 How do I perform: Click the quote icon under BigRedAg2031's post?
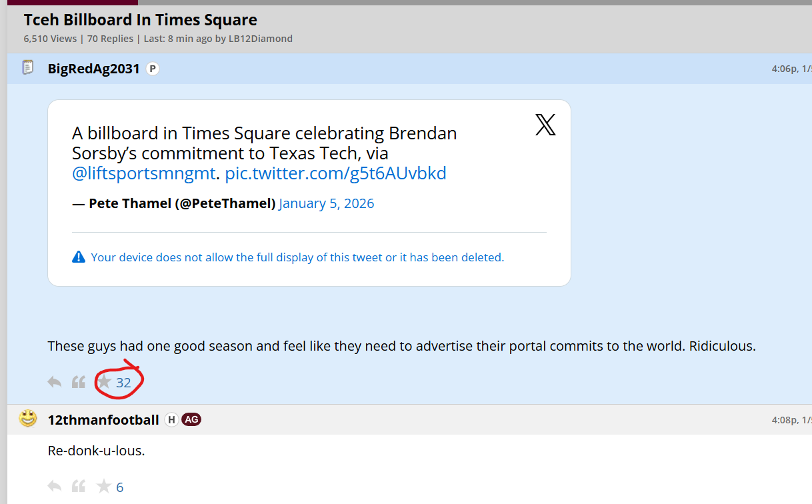click(x=79, y=382)
